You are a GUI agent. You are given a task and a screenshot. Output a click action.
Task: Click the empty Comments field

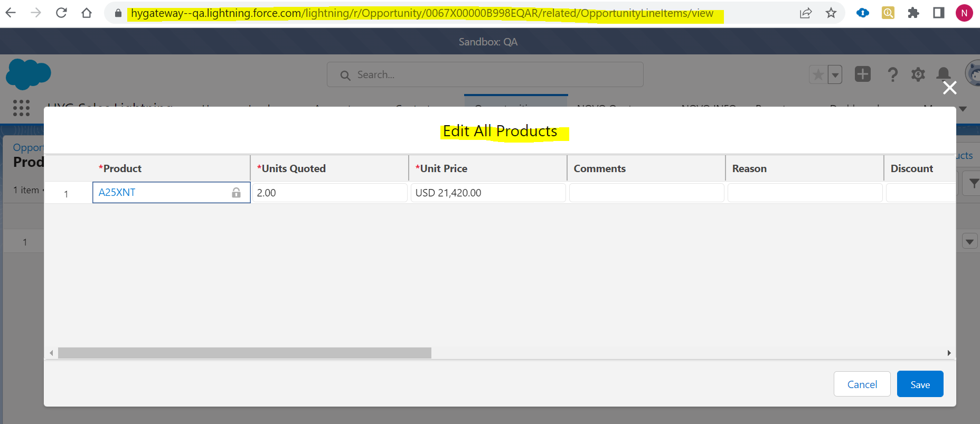[x=646, y=193]
